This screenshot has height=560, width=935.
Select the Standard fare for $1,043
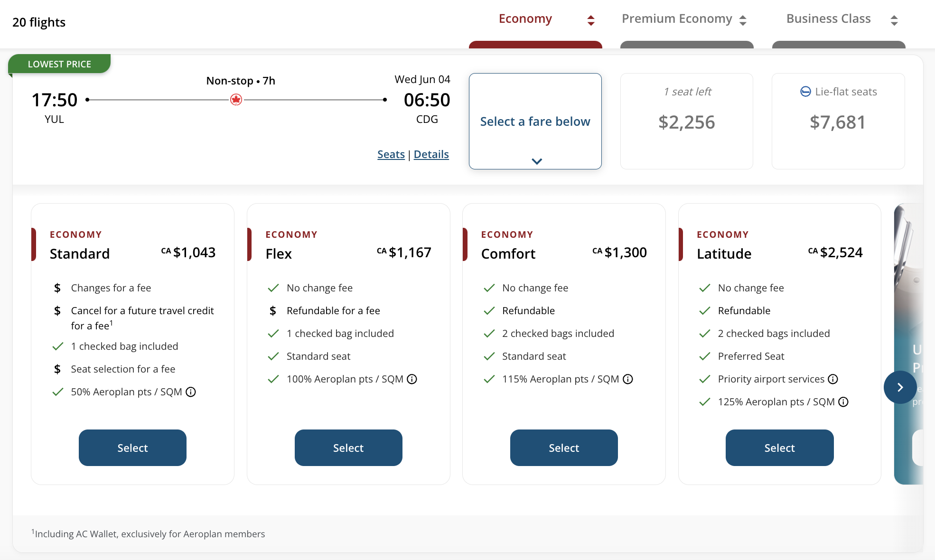point(132,448)
